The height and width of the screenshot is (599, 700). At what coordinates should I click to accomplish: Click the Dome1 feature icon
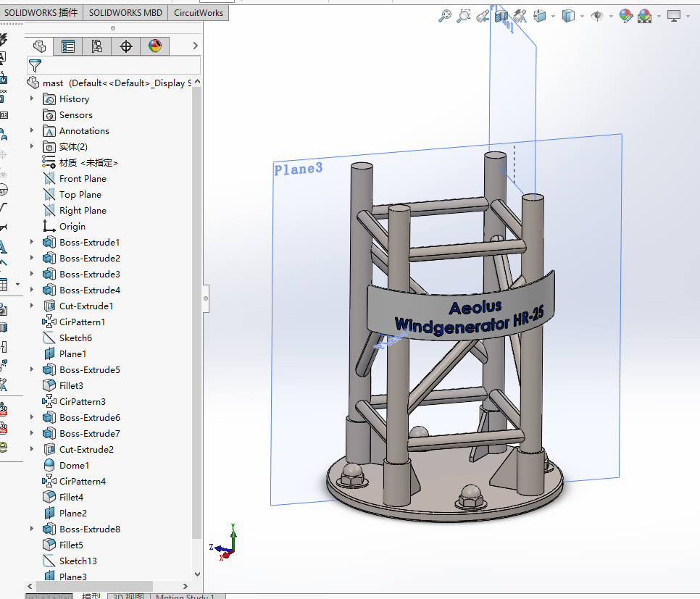click(49, 465)
